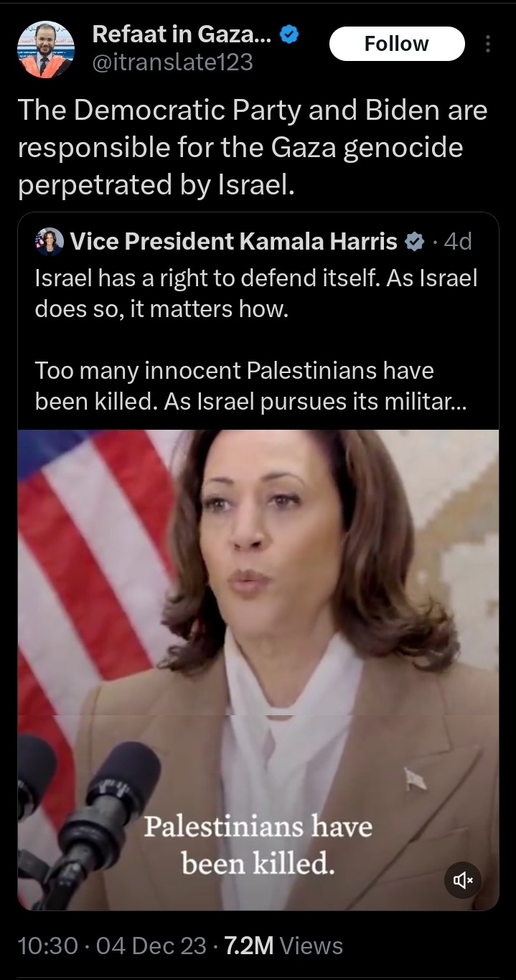This screenshot has height=980, width=516.
Task: Expand the truncated quoted text ending in militar...
Action: pyautogui.click(x=250, y=402)
